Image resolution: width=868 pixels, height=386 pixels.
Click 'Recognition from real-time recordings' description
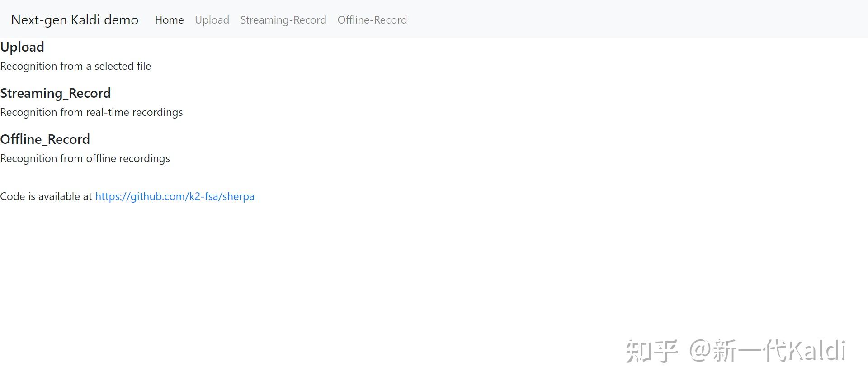(x=91, y=112)
